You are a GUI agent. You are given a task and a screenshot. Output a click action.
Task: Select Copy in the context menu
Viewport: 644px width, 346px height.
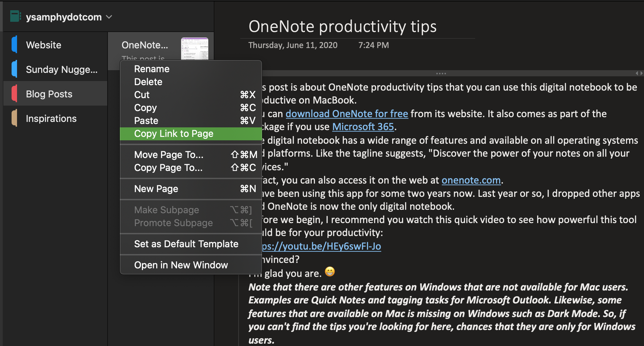(x=191, y=108)
